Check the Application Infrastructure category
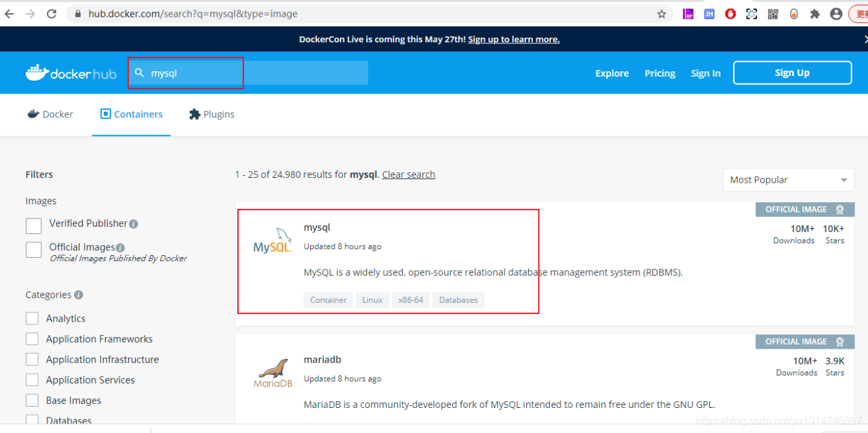Screen dimensions: 868x433 tap(32, 359)
